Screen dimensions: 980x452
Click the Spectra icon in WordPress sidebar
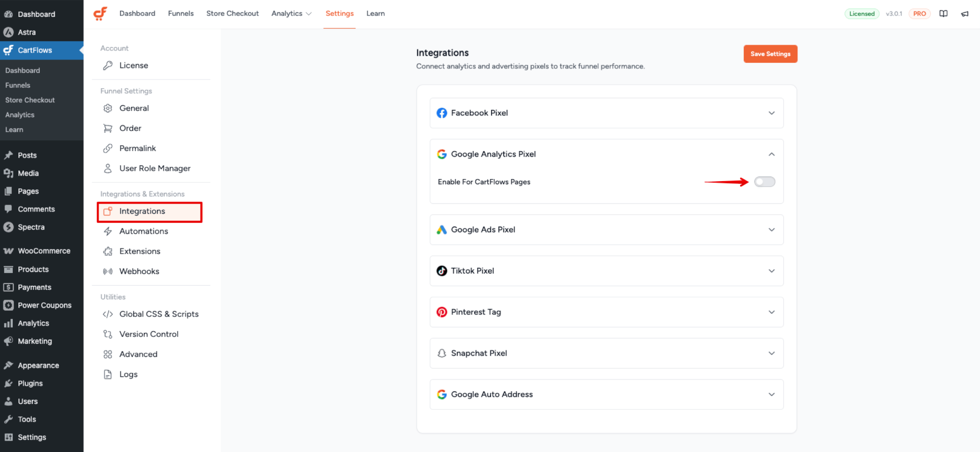tap(8, 227)
